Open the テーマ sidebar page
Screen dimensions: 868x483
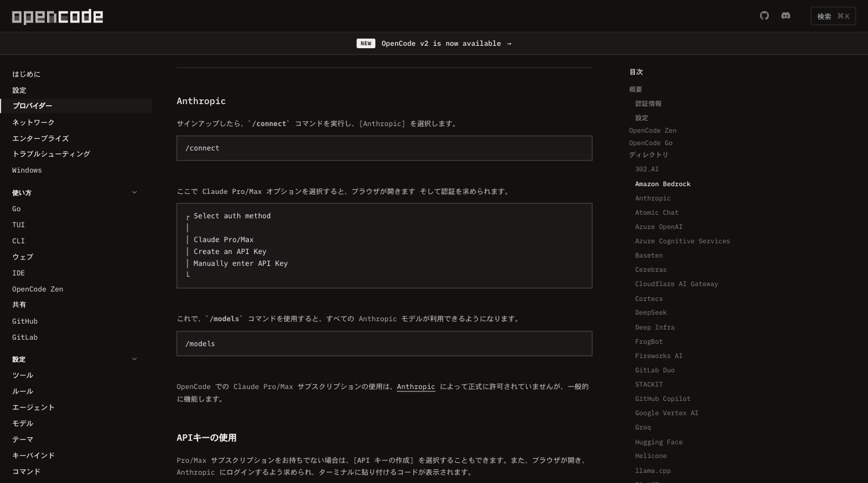23,440
